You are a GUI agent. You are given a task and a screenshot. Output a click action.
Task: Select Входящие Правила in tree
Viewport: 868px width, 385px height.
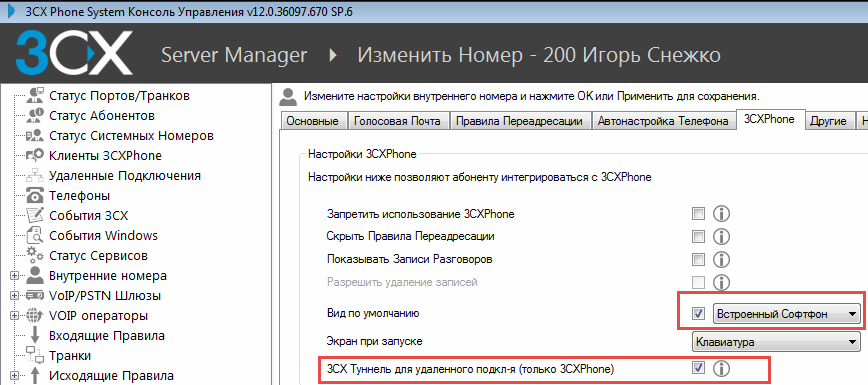pyautogui.click(x=107, y=336)
